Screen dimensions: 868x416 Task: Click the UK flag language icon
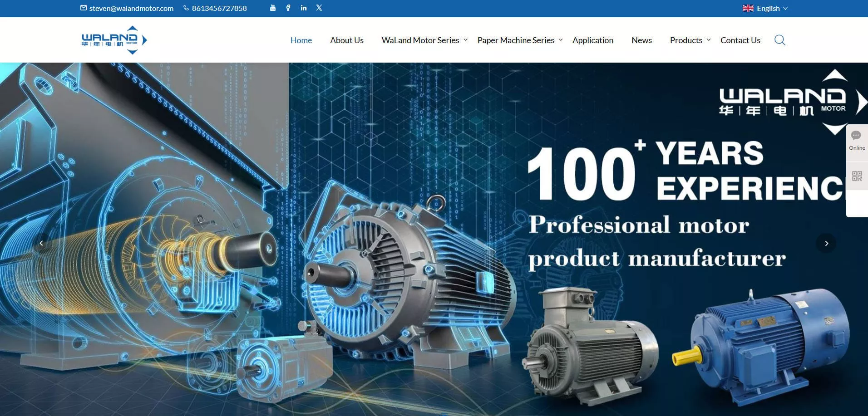point(748,8)
